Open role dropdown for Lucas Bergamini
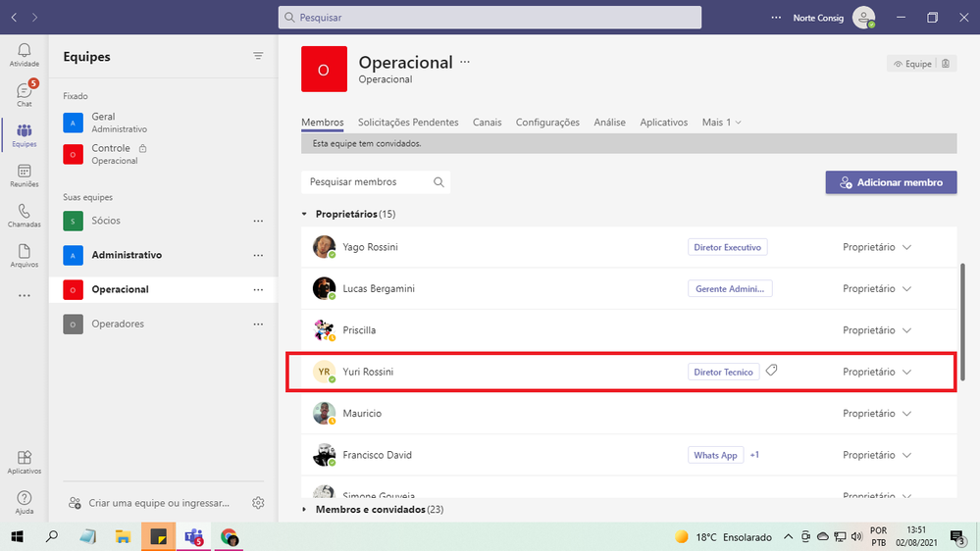 coord(877,288)
